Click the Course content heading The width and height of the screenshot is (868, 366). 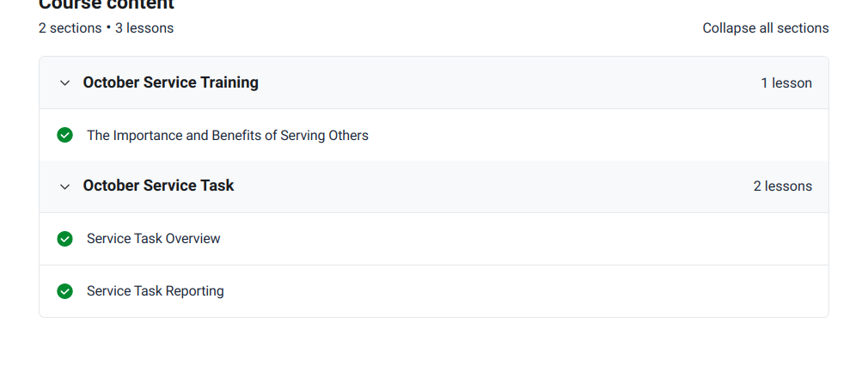[106, 4]
